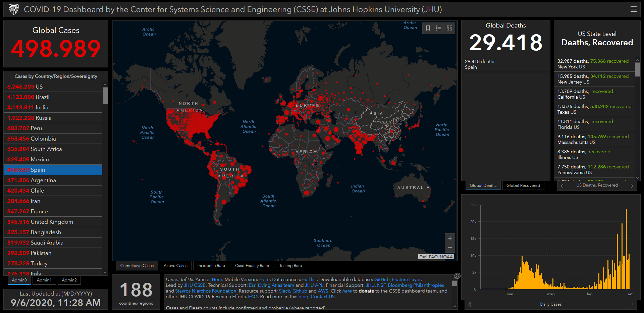Open the Bloomberg Philanthropies link
The height and width of the screenshot is (313, 644).
click(416, 285)
